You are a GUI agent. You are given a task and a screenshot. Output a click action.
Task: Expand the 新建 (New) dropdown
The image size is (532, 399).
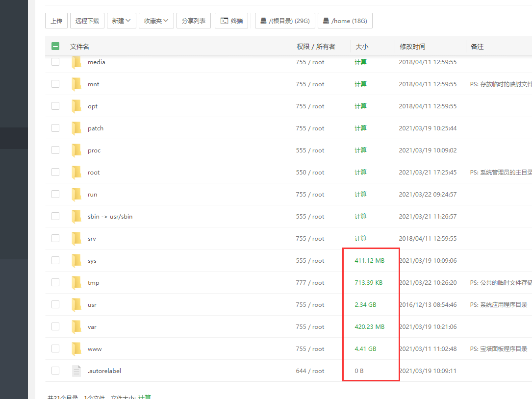point(121,21)
